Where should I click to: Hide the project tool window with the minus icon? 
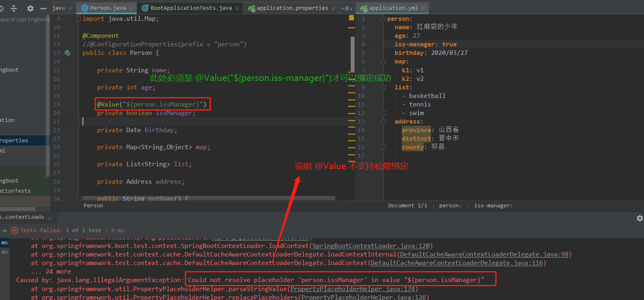[43, 8]
